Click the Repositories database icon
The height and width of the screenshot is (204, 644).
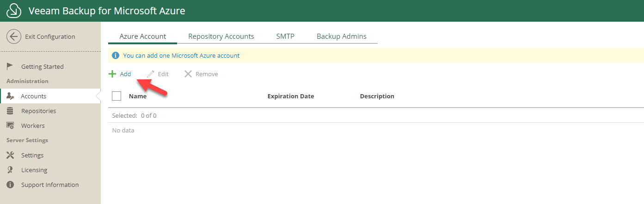click(x=10, y=111)
